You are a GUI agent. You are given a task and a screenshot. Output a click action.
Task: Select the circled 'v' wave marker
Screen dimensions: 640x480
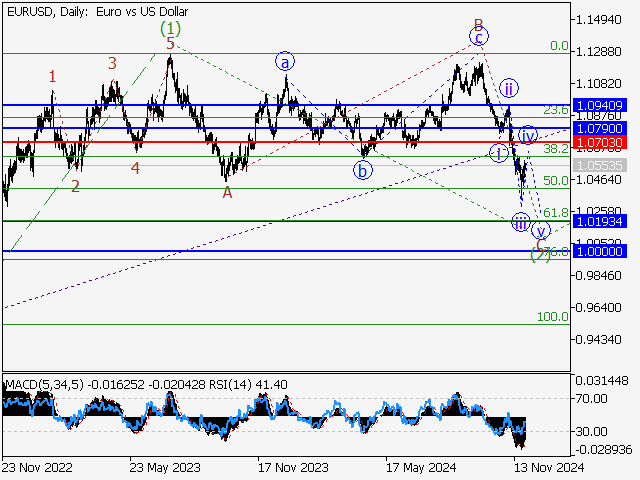(x=541, y=230)
